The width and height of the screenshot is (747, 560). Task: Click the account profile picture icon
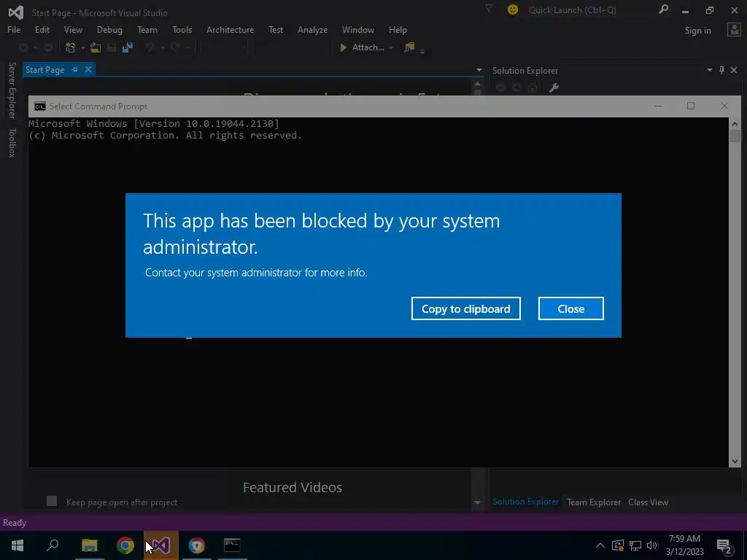tap(734, 30)
